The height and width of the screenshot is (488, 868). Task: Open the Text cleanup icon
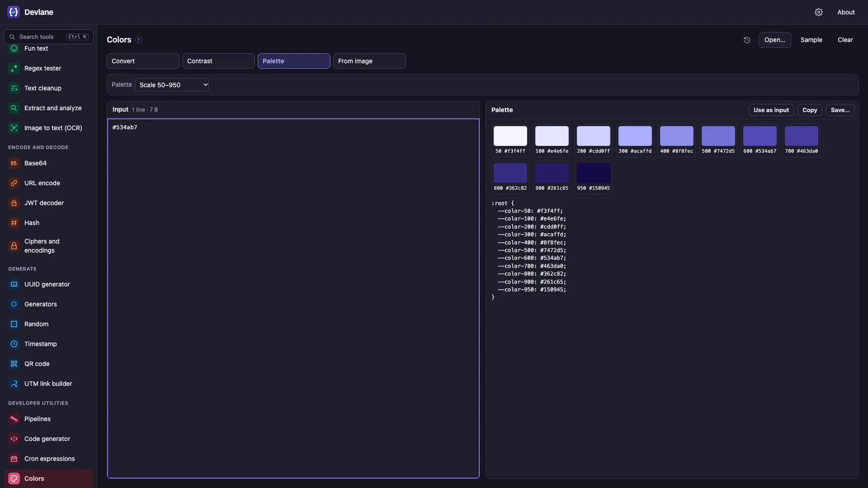point(14,88)
